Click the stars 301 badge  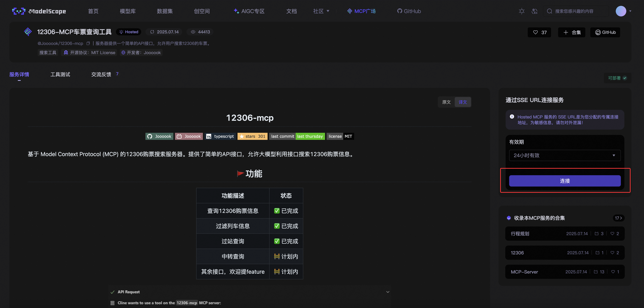click(252, 136)
